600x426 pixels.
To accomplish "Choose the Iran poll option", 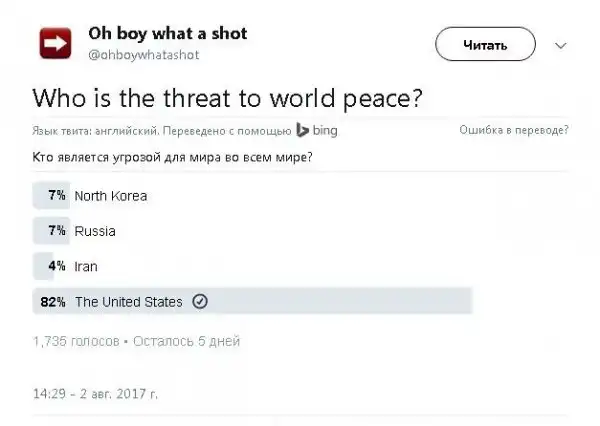I will coord(86,267).
